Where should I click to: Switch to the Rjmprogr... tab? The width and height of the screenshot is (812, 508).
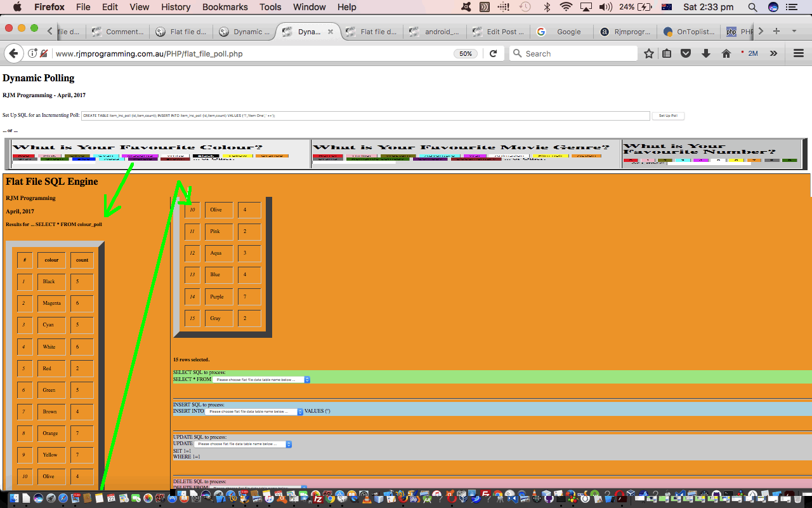pos(625,32)
